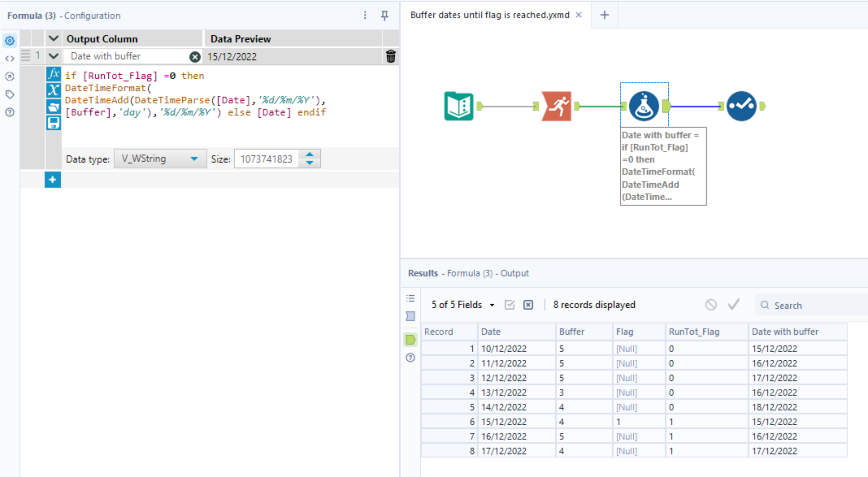Select the Multi-Row Formula tool node

(557, 107)
